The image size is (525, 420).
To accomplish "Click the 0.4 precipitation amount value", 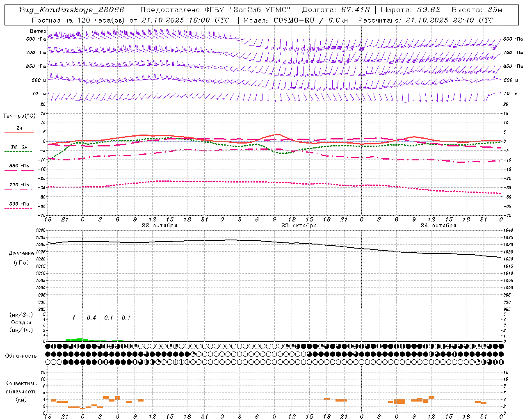I will 91,318.
